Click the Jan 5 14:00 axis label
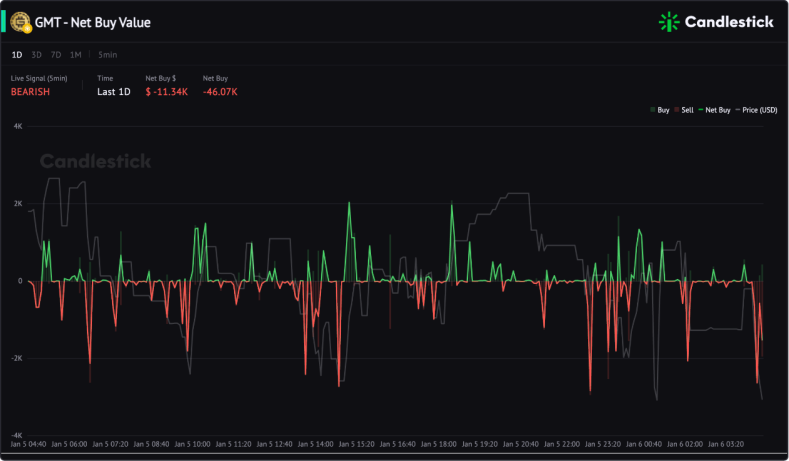This screenshot has height=461, width=789. tap(315, 444)
